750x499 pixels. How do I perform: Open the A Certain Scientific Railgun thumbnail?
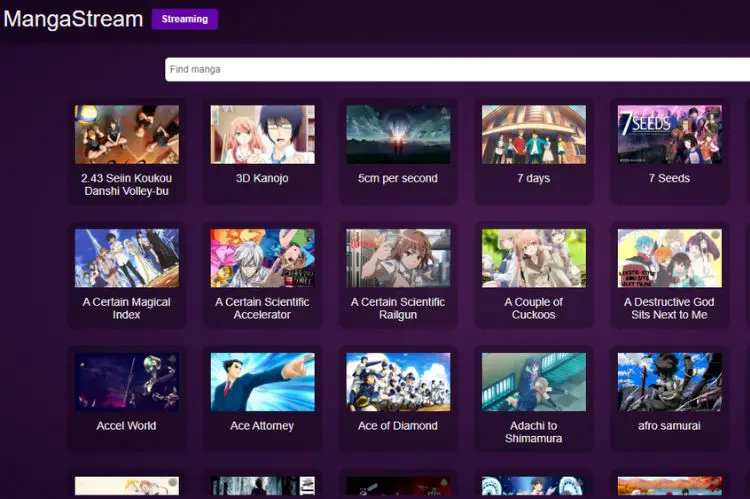pos(398,258)
